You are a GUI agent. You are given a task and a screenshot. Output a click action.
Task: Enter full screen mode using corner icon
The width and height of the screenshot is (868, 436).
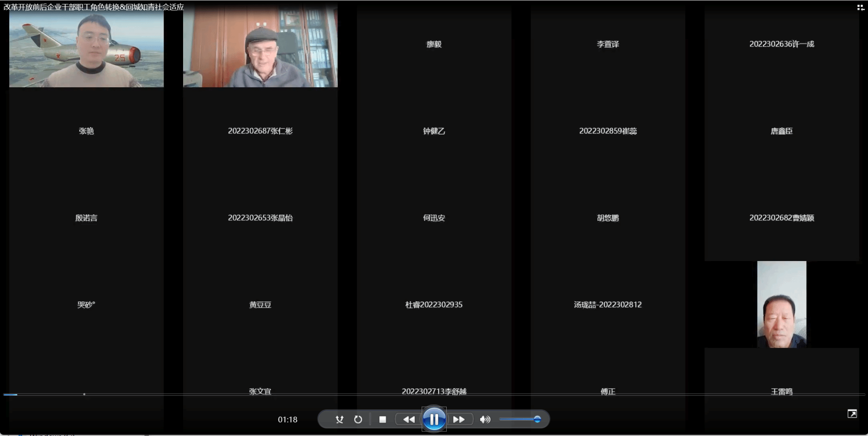point(852,414)
